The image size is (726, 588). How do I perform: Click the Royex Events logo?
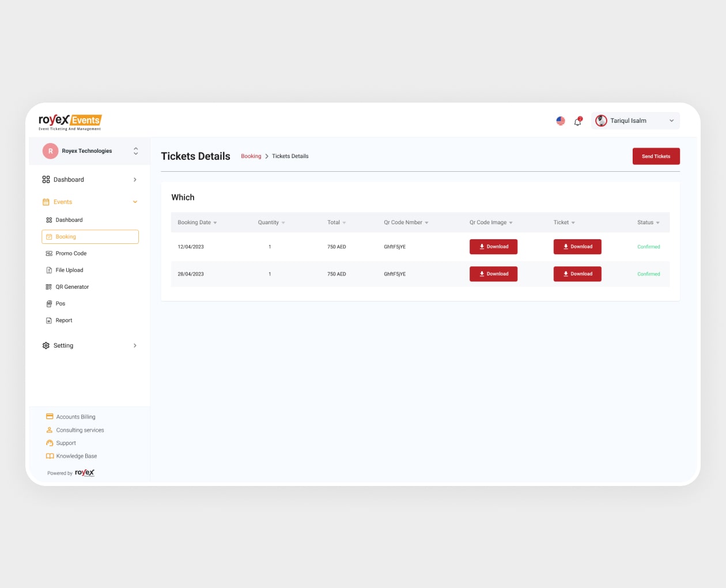(x=70, y=121)
